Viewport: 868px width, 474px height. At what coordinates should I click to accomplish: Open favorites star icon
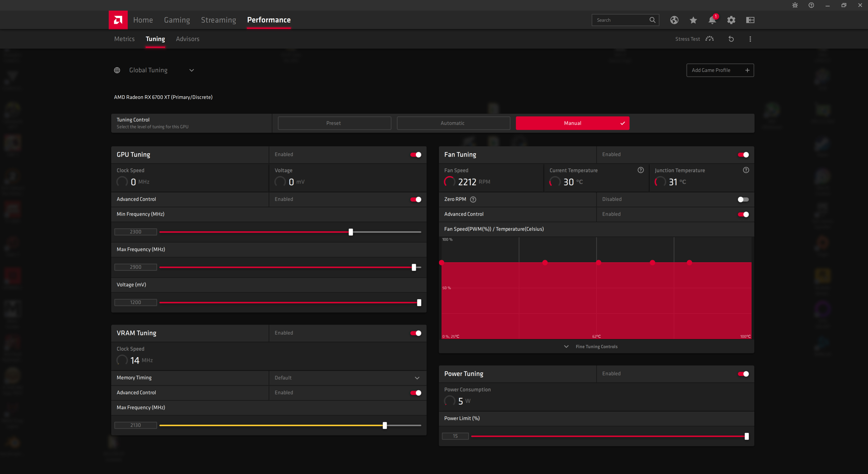coord(693,20)
